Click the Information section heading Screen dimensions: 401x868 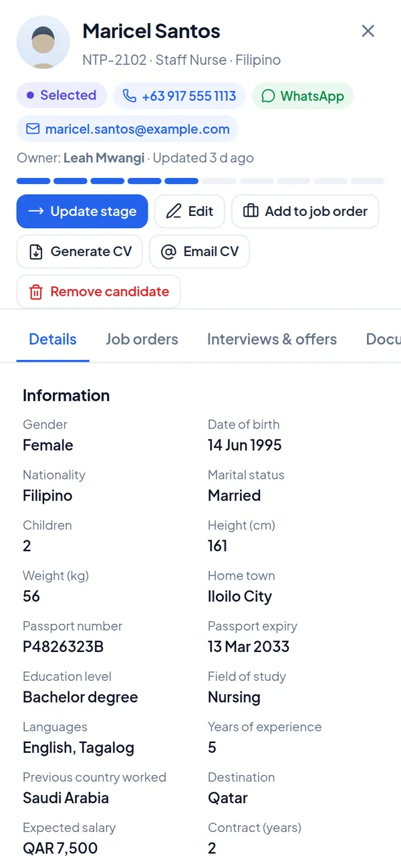66,395
